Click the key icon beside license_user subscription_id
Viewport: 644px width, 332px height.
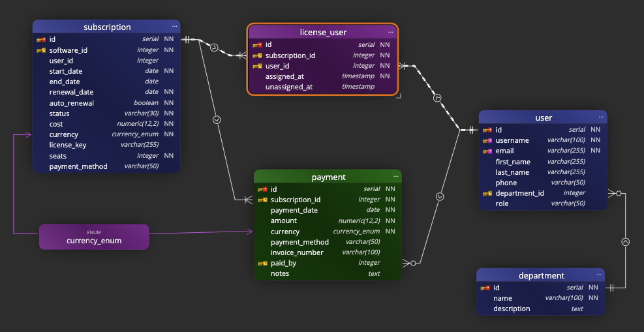click(x=257, y=56)
